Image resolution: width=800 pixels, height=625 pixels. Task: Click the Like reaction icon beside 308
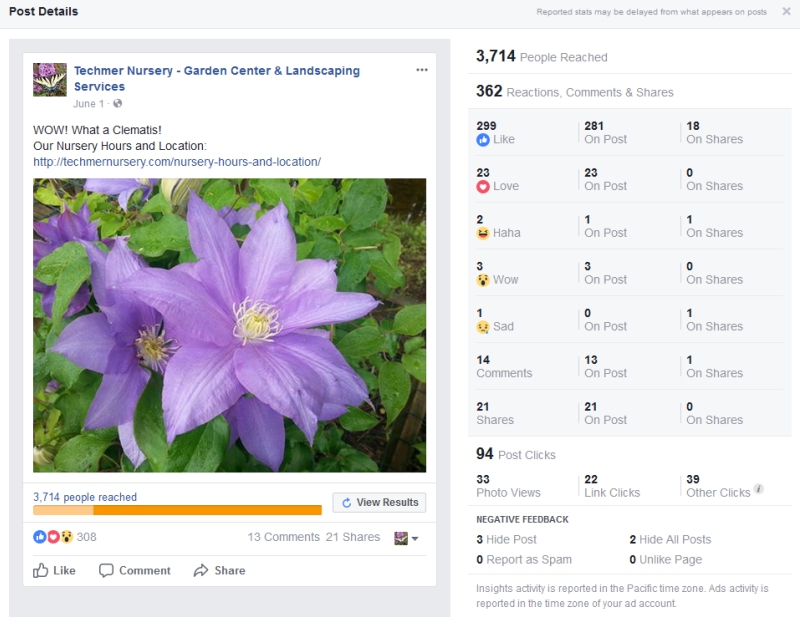(x=39, y=537)
